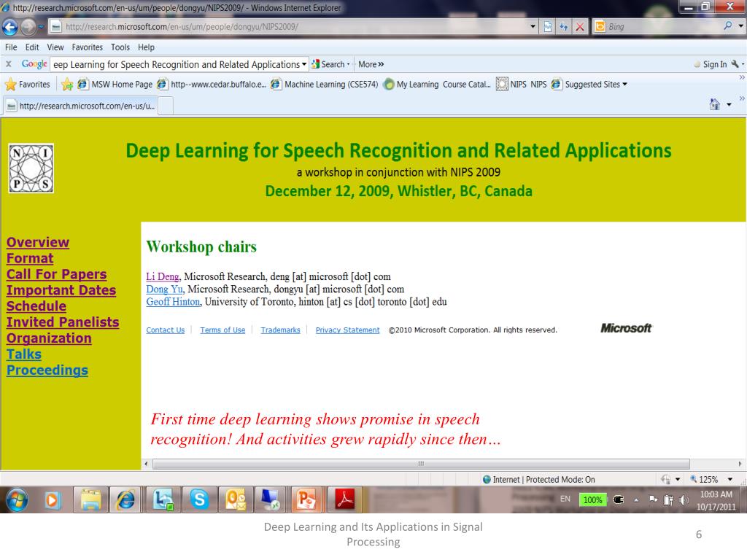Click the browser Back arrow button

click(10, 27)
